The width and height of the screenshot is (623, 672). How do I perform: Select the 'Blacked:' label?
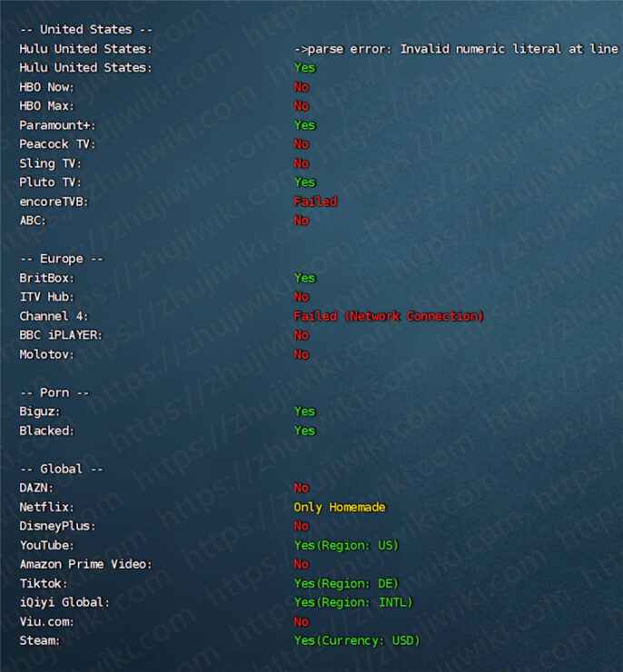click(46, 430)
